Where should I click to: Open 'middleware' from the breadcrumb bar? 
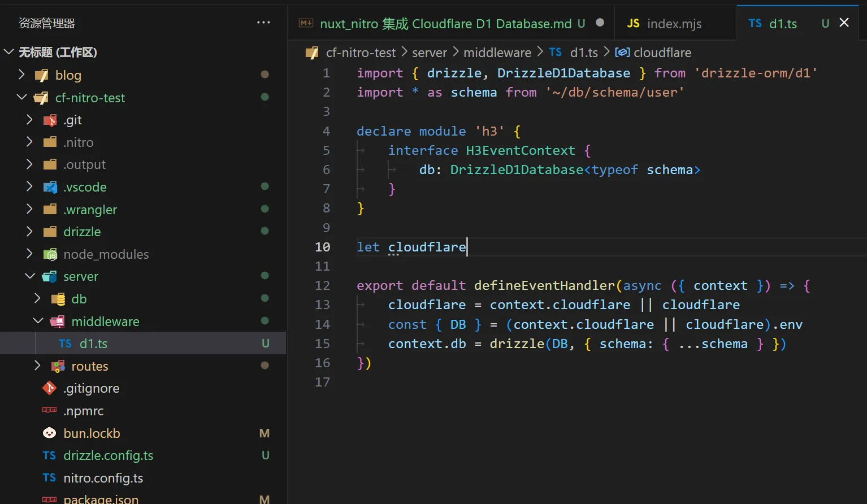(496, 52)
